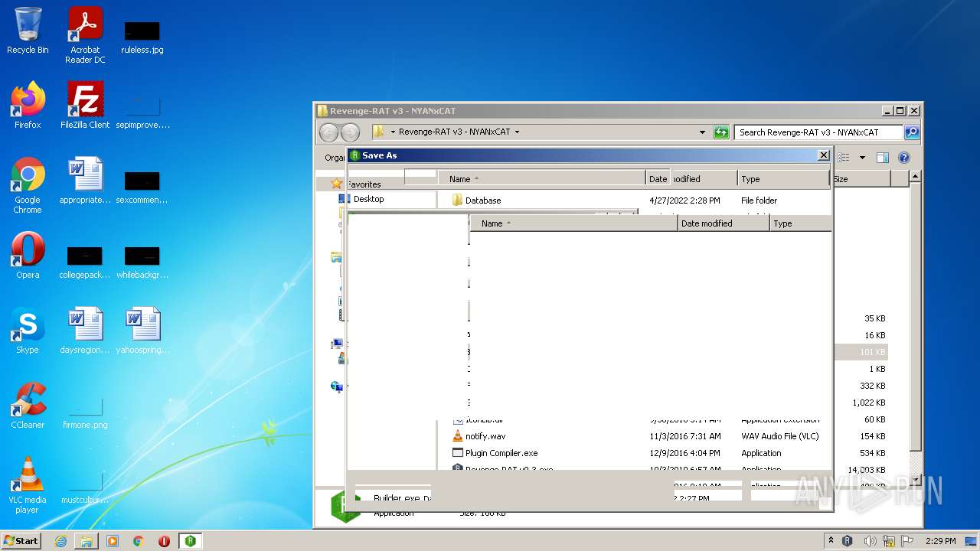Open CCleaner desktop shortcut

tap(28, 406)
